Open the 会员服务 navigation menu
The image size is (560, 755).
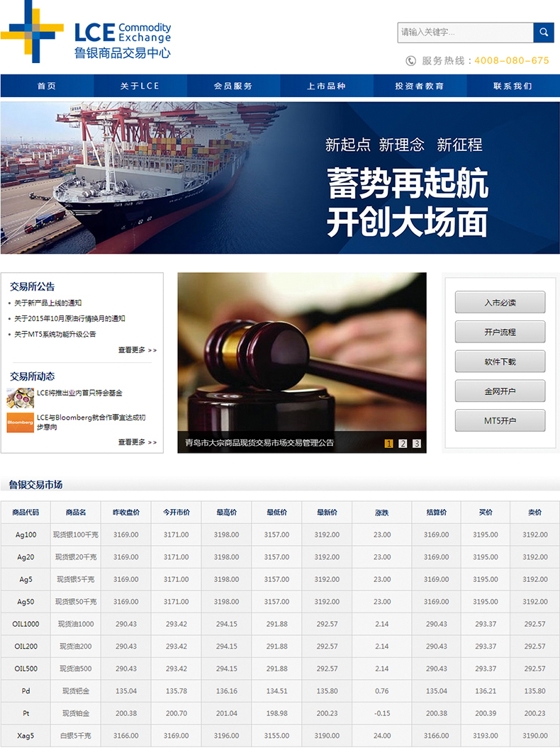pos(233,86)
